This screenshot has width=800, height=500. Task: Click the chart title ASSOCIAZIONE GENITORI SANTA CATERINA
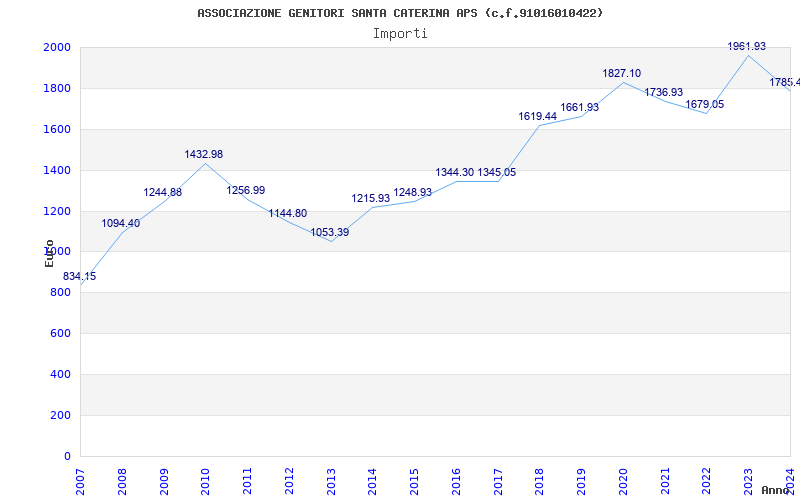click(x=400, y=13)
